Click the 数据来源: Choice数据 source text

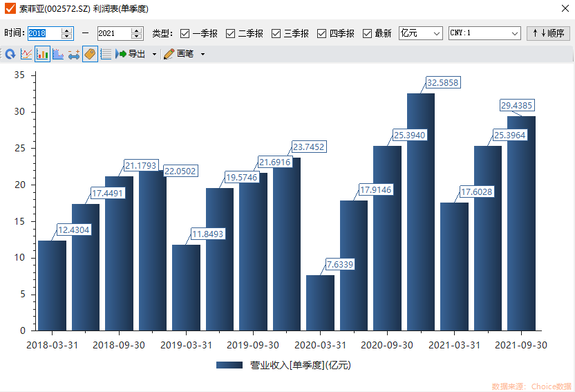531,386
